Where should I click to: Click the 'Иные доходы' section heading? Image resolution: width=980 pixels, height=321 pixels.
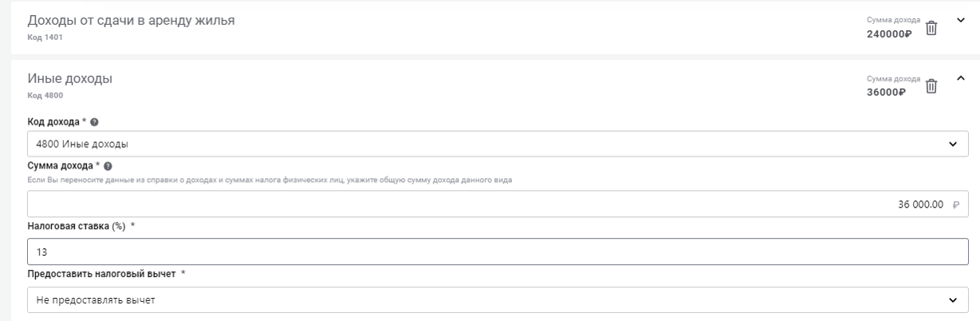[x=70, y=78]
